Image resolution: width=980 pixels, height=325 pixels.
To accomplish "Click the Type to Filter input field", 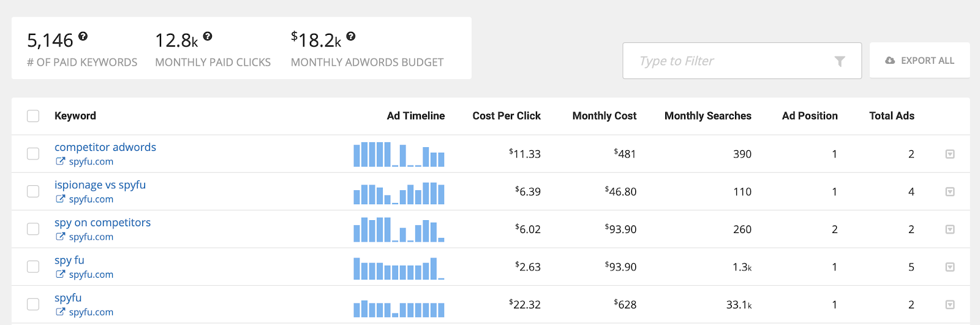I will 742,61.
